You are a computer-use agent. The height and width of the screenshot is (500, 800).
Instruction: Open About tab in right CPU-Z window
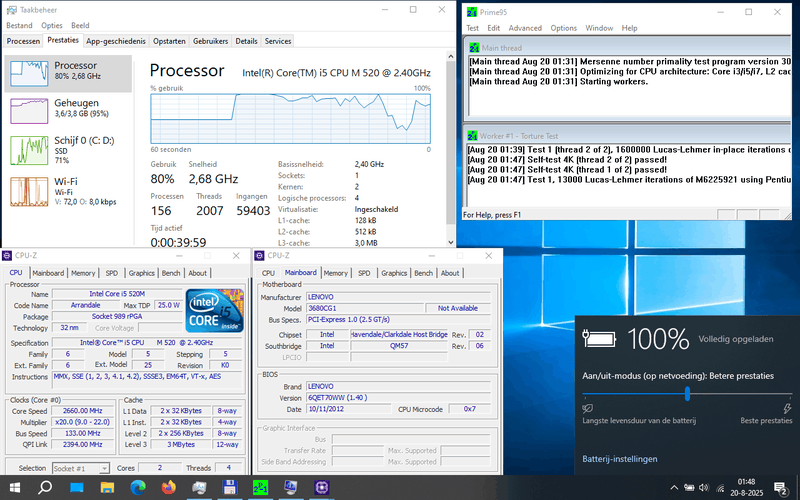(450, 273)
